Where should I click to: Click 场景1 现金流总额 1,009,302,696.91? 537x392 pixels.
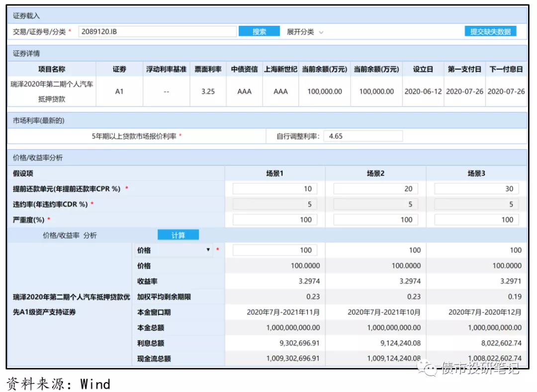[293, 358]
